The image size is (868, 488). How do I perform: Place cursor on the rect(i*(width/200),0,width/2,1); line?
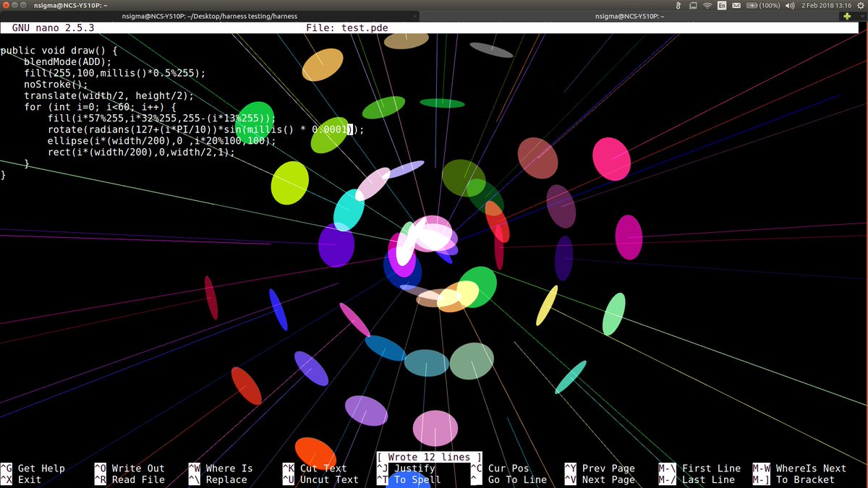point(142,152)
